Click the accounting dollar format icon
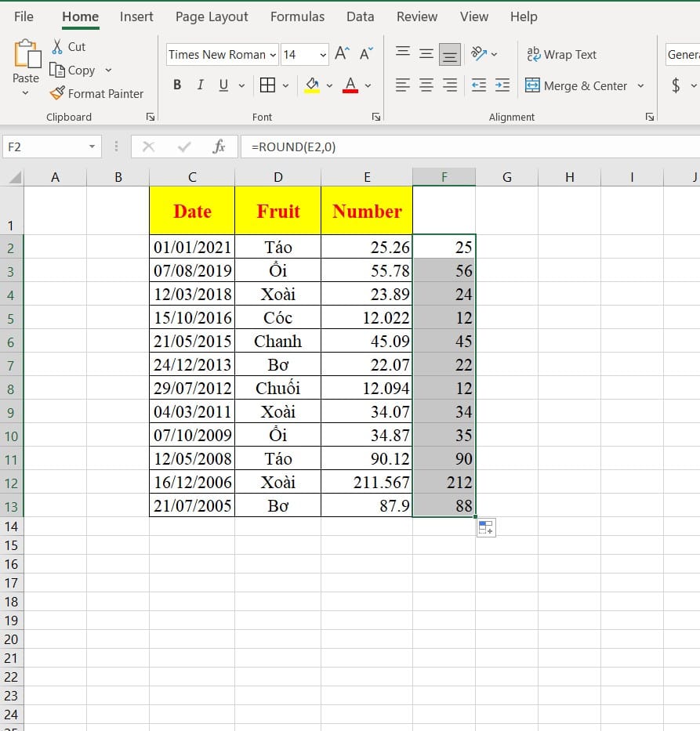Viewport: 700px width, 731px height. tap(676, 85)
